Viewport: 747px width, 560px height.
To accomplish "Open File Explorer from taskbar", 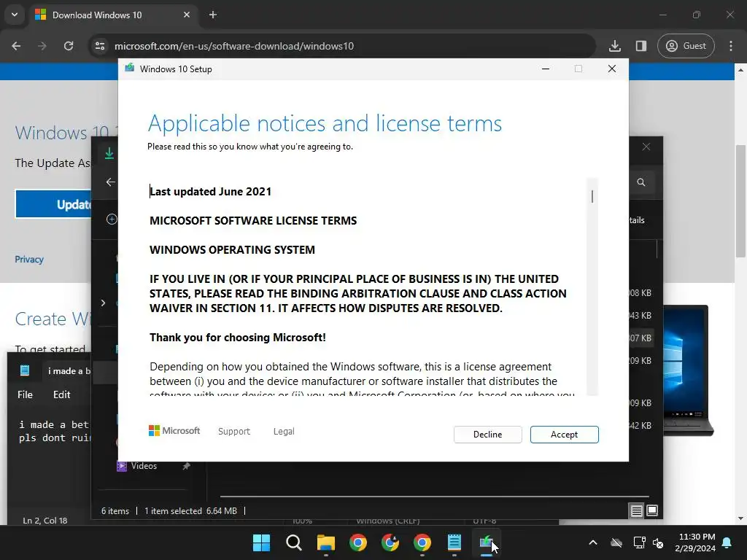I will 326,542.
